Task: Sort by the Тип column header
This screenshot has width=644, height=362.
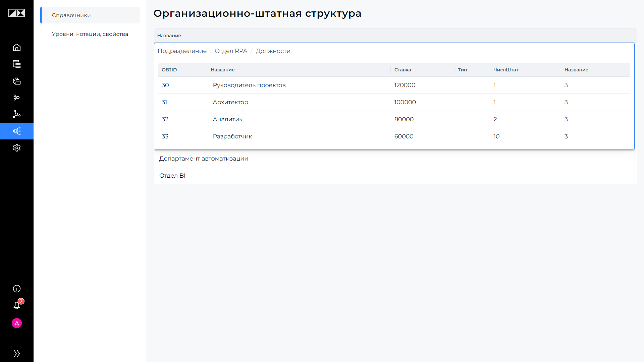Action: point(462,70)
